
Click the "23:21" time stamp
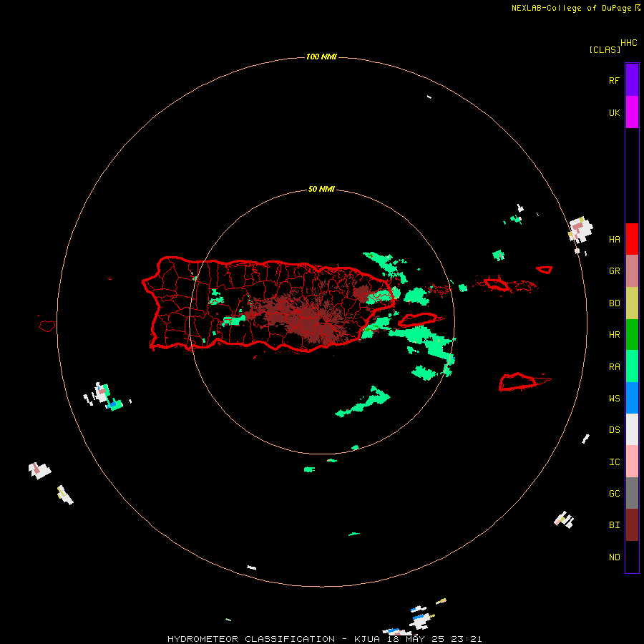pyautogui.click(x=468, y=639)
